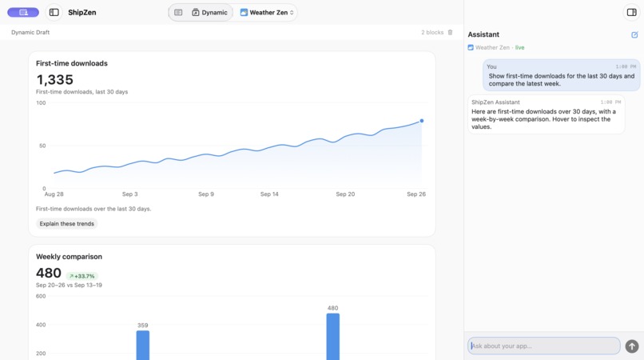The height and width of the screenshot is (360, 644).
Task: Click the 1,335 downloads total
Action: [x=54, y=79]
